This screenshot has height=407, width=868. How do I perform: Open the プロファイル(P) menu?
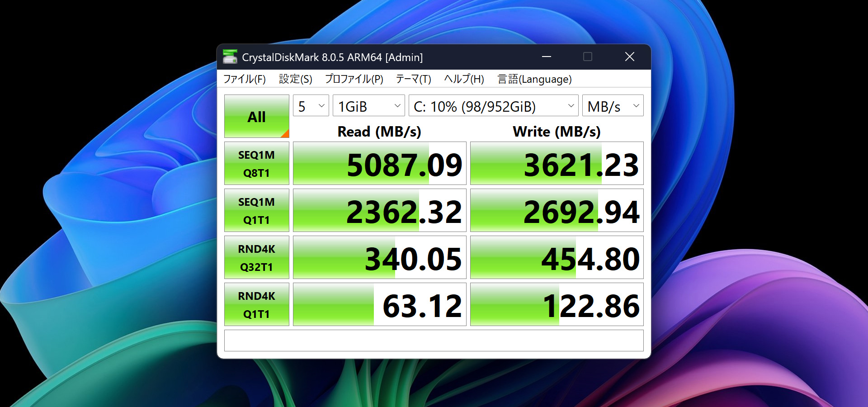[354, 79]
